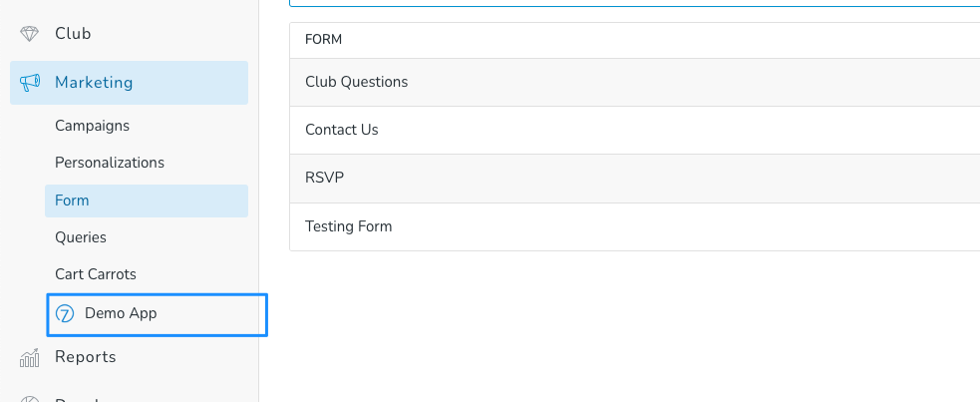Navigate to Cart Carrots
Screen dimensions: 980x402
(x=96, y=274)
